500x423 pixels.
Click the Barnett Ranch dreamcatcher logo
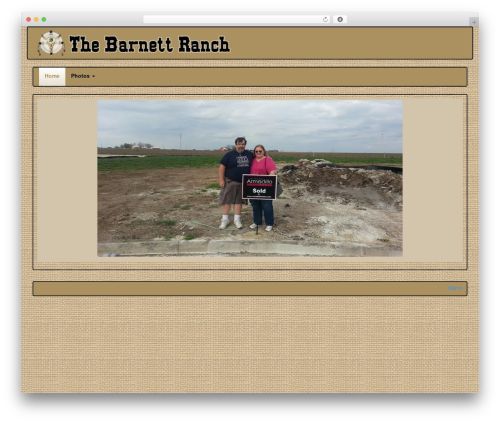51,43
